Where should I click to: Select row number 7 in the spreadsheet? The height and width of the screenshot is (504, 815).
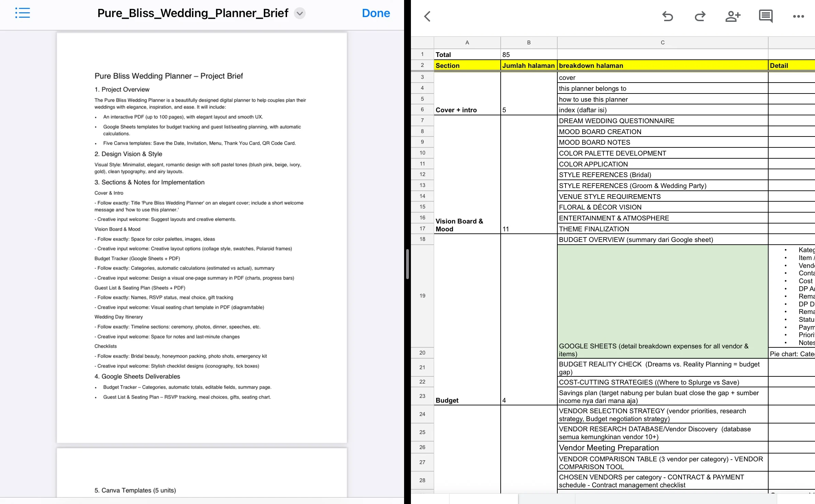point(422,120)
